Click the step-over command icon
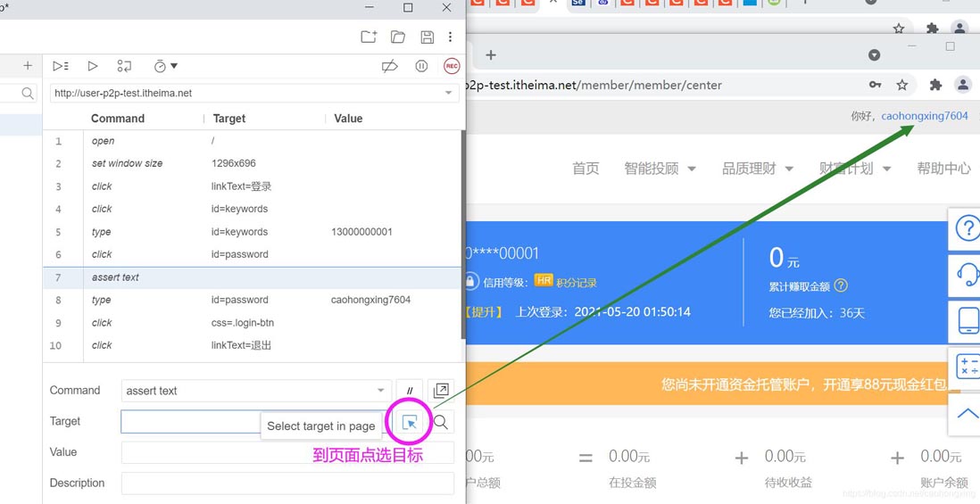 pyautogui.click(x=124, y=66)
